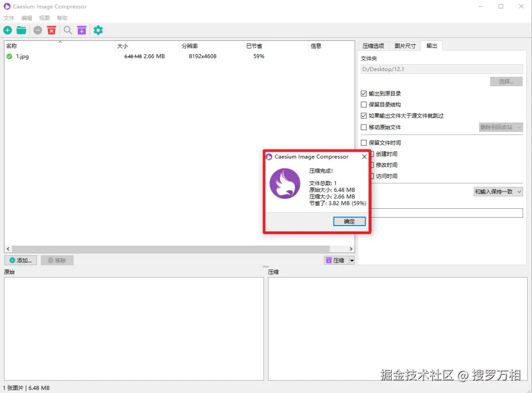Screen dimensions: 532x393
Task: Toggle the 输出到原目录 checkbox
Action: [364, 93]
